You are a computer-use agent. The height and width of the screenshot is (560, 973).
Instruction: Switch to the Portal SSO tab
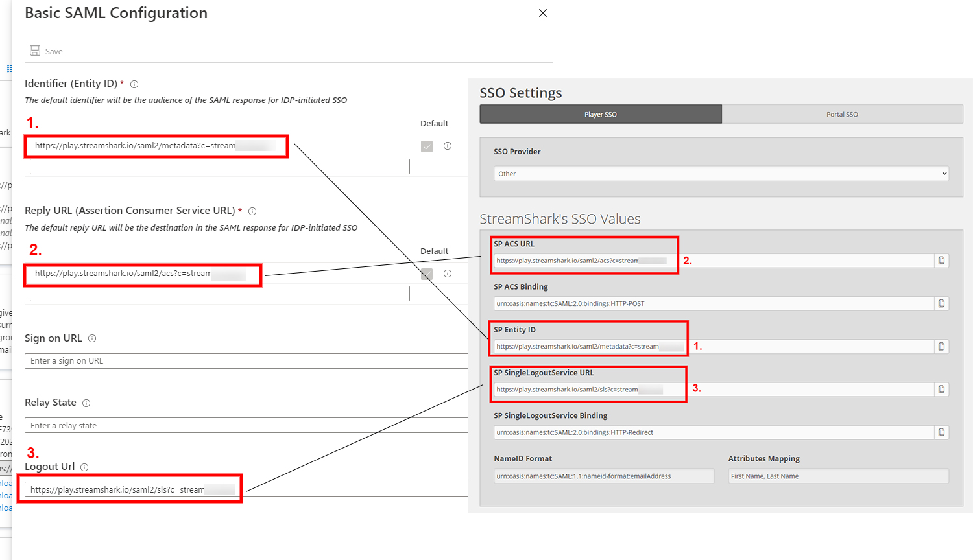pyautogui.click(x=842, y=114)
